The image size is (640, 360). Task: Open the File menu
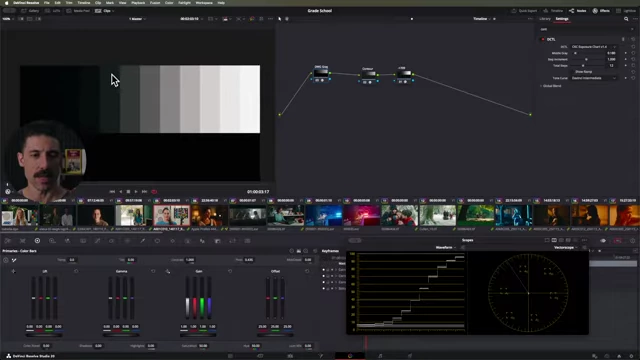[47, 3]
